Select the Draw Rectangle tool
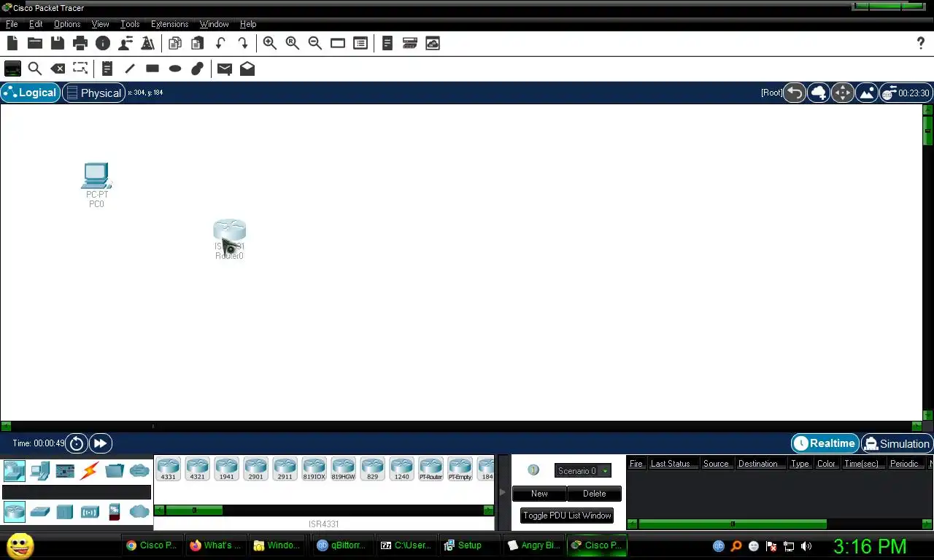Screen dimensions: 934x560 click(x=153, y=69)
